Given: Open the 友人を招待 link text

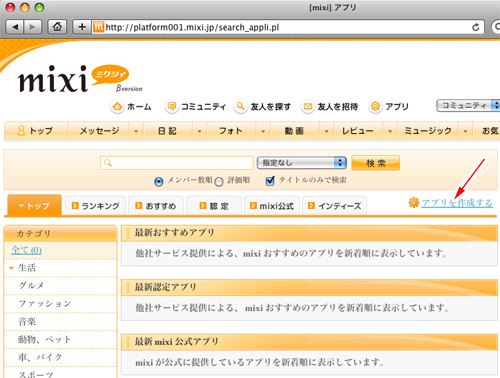Looking at the screenshot, I should [338, 107].
